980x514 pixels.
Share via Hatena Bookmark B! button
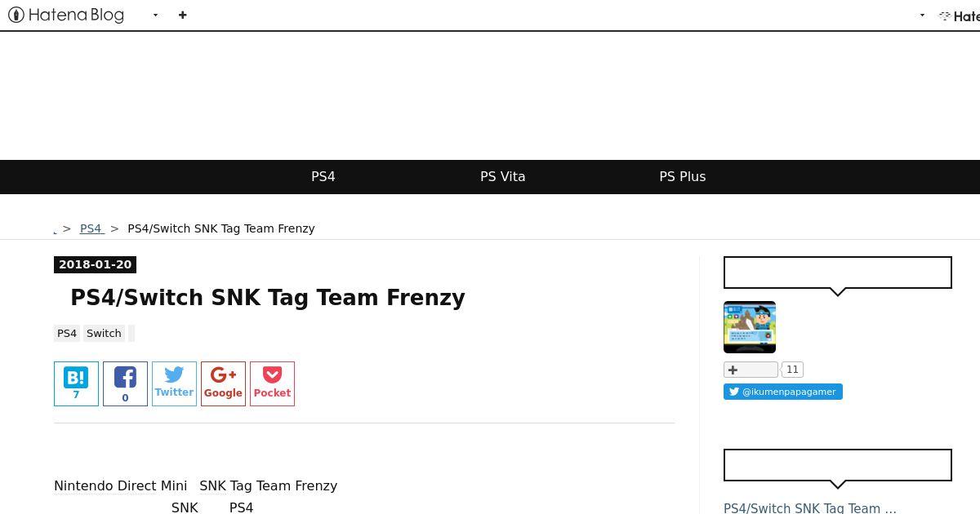(76, 383)
